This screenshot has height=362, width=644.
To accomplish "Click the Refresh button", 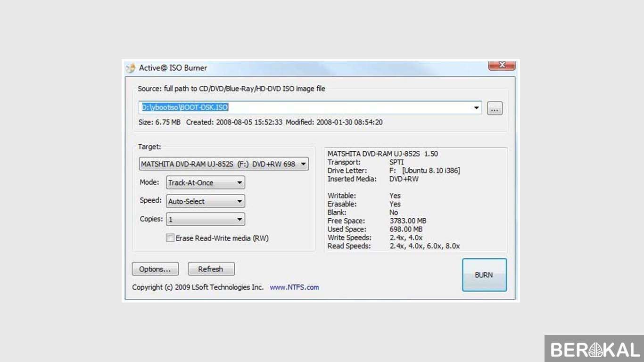I will [211, 269].
